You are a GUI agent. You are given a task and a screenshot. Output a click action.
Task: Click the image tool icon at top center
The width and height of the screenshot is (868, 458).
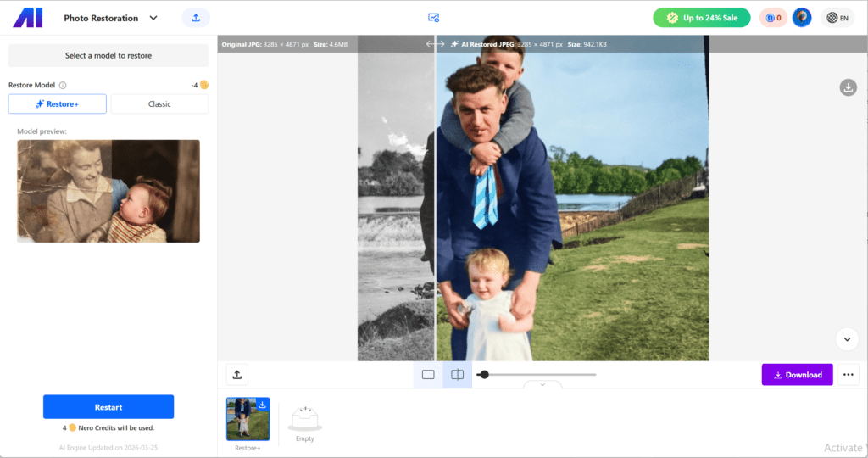(434, 17)
